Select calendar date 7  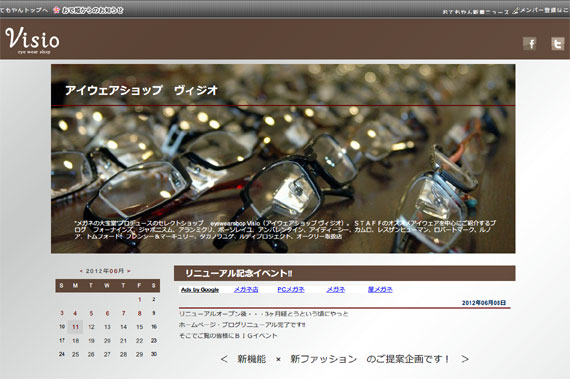[124, 313]
